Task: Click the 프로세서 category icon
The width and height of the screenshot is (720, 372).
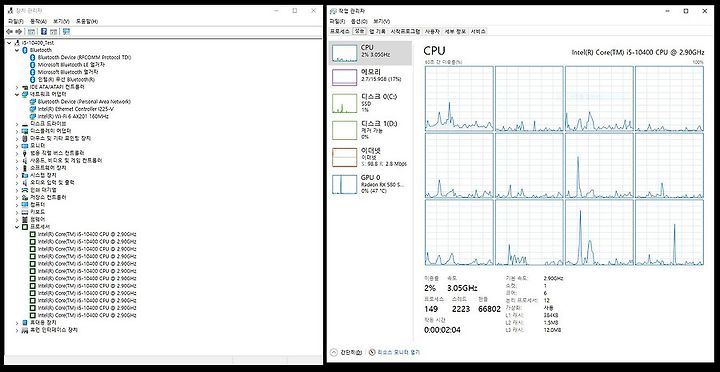Action: (25, 227)
